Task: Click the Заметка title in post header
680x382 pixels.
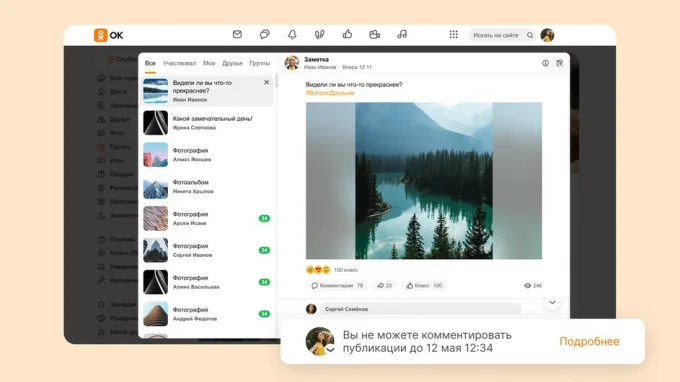Action: click(x=317, y=59)
